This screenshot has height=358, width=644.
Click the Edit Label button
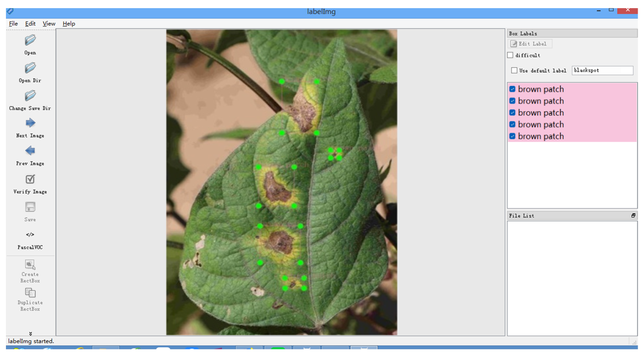tap(529, 44)
